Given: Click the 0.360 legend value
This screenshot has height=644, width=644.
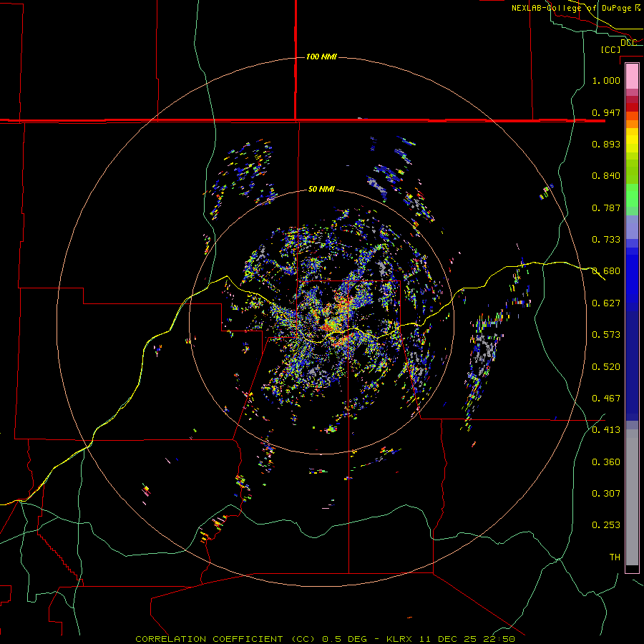Looking at the screenshot, I should pos(606,462).
